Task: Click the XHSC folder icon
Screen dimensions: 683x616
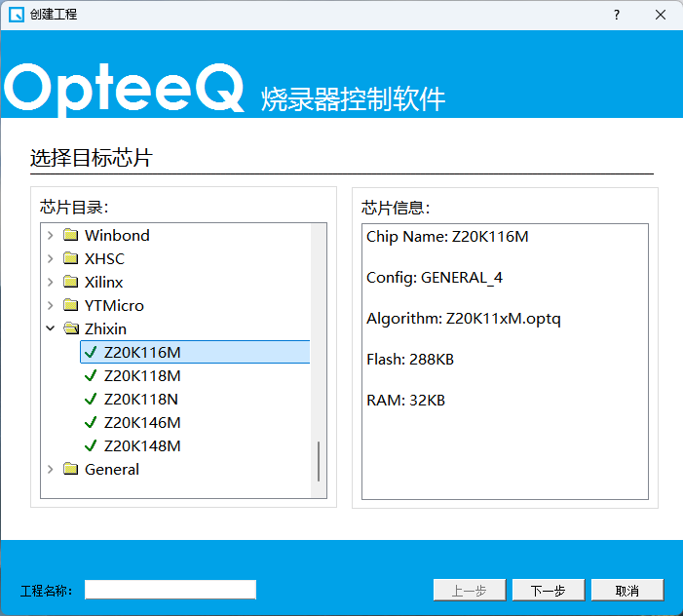Action: 70,258
